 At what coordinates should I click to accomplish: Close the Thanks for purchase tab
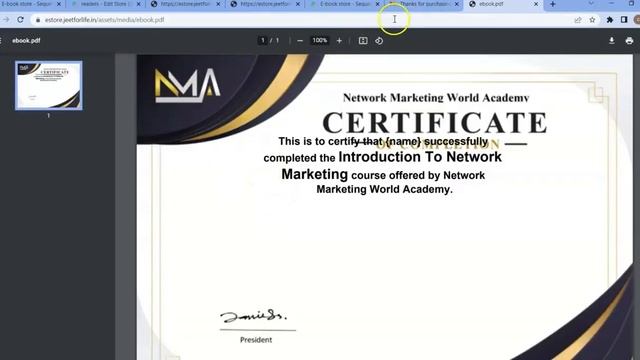point(457,4)
